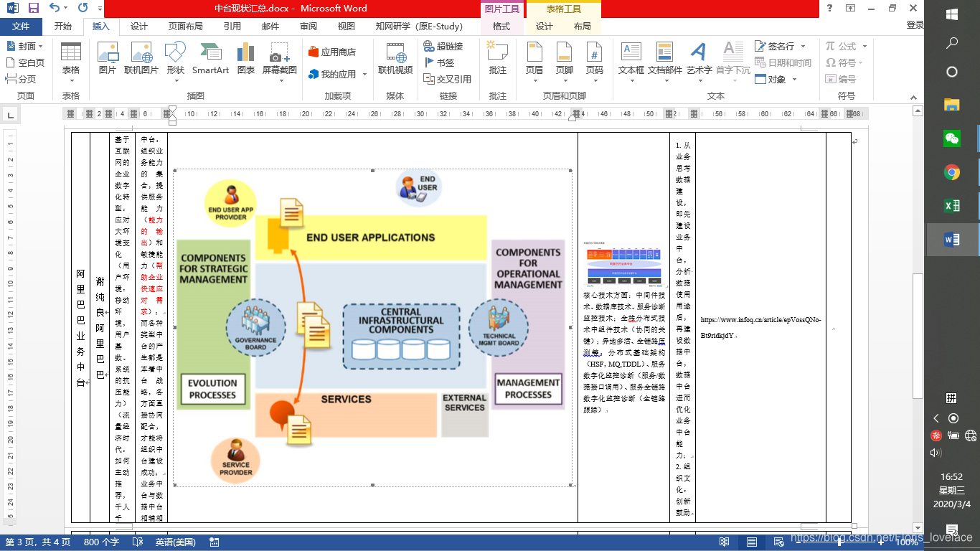The width and height of the screenshot is (980, 551).
Task: Open the Office Store (应用商店)
Action: tap(332, 52)
